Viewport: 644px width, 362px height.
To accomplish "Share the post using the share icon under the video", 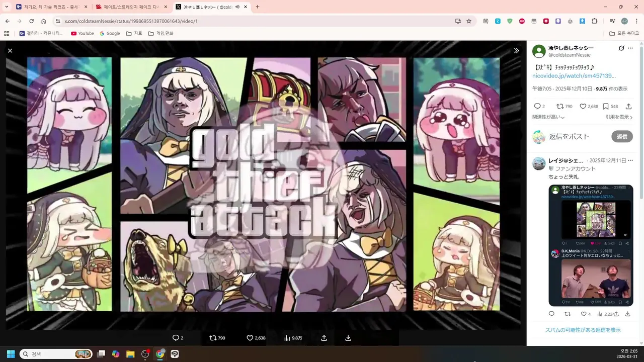I will pos(324,338).
